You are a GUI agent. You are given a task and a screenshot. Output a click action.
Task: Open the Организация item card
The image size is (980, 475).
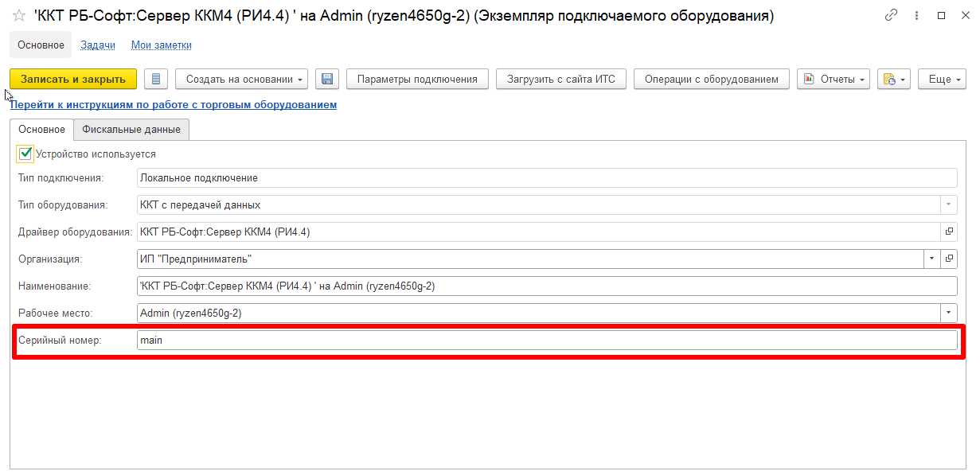pyautogui.click(x=949, y=259)
